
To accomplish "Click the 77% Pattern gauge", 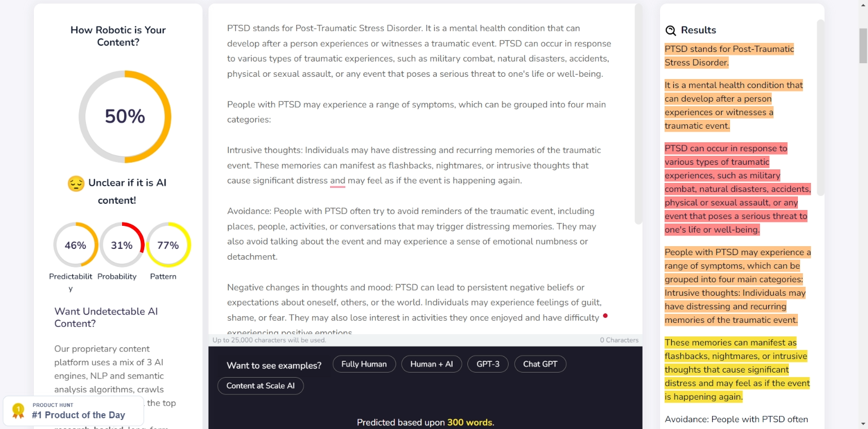I will pyautogui.click(x=168, y=245).
